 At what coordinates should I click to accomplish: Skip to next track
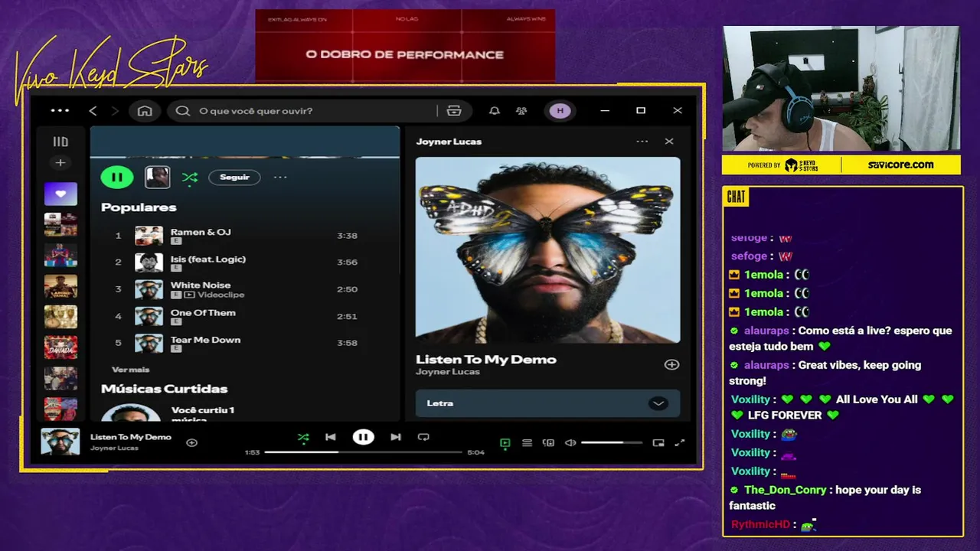pos(396,437)
